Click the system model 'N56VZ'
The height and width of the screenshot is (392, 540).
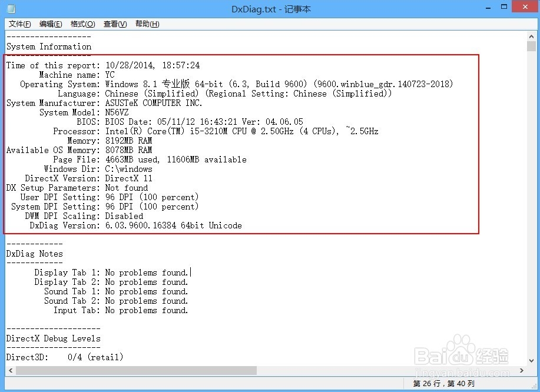pyautogui.click(x=117, y=112)
